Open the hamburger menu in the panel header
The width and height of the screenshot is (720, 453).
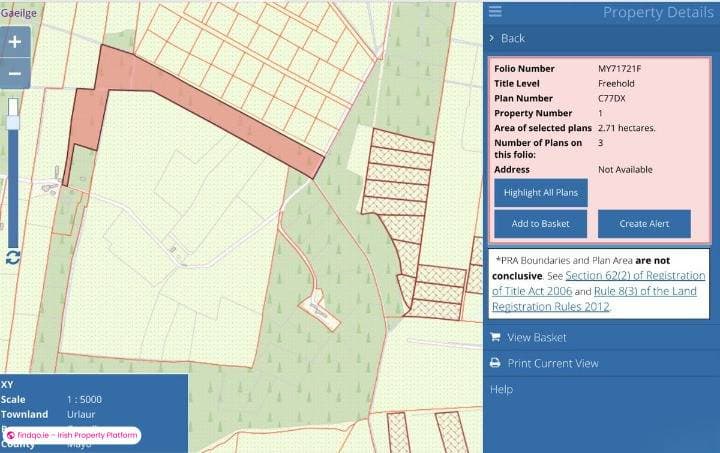point(495,12)
